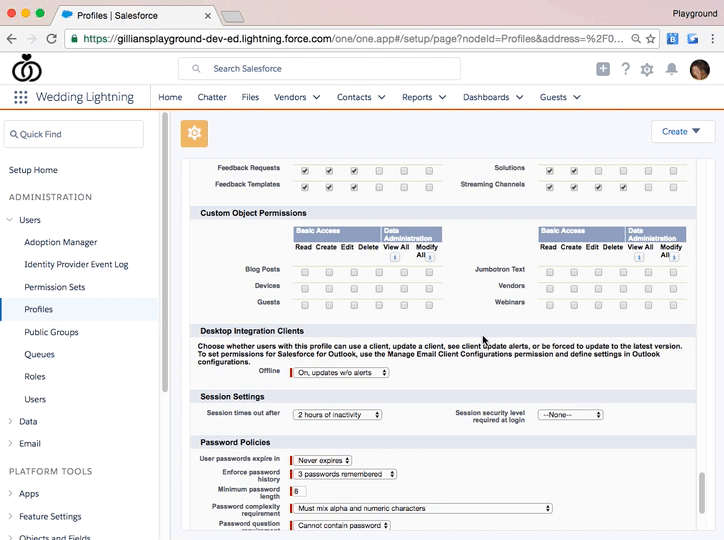This screenshot has width=724, height=540.
Task: Open the global actions plus icon
Action: 603,69
